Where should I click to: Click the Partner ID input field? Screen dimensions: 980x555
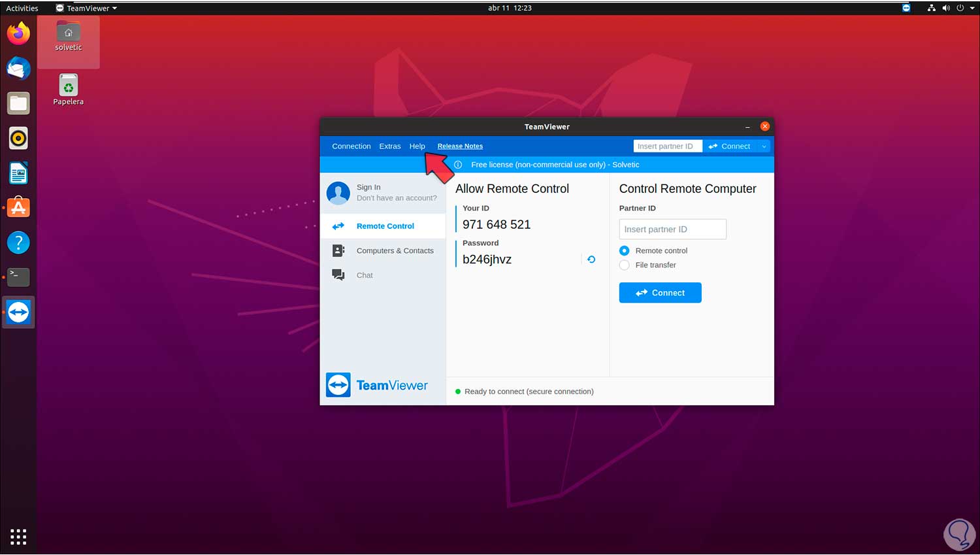point(673,229)
